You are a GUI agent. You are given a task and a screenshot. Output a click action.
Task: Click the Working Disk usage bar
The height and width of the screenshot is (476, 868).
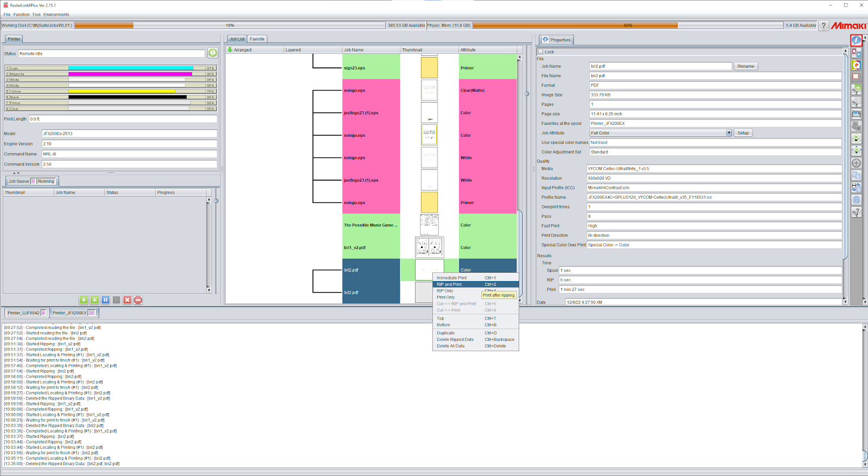click(230, 26)
